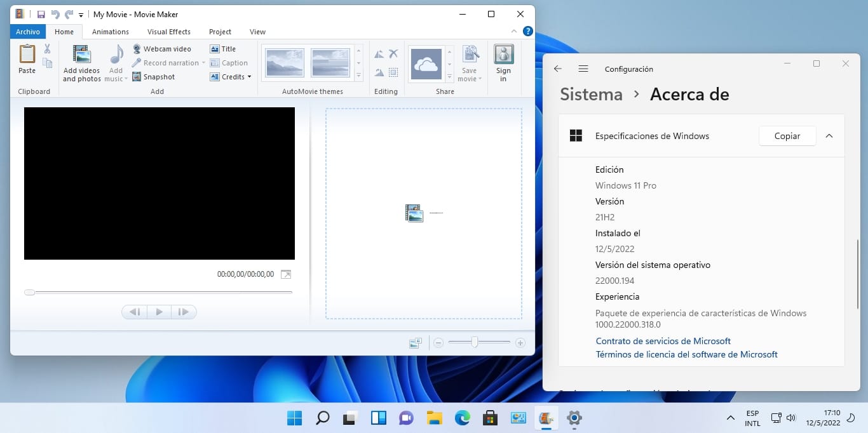
Task: Add a Title to the movie
Action: (x=223, y=49)
